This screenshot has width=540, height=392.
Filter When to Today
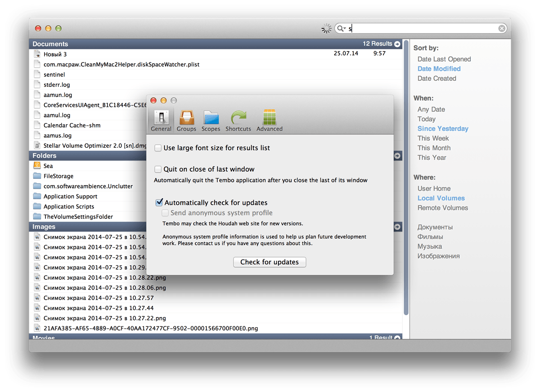tap(427, 119)
